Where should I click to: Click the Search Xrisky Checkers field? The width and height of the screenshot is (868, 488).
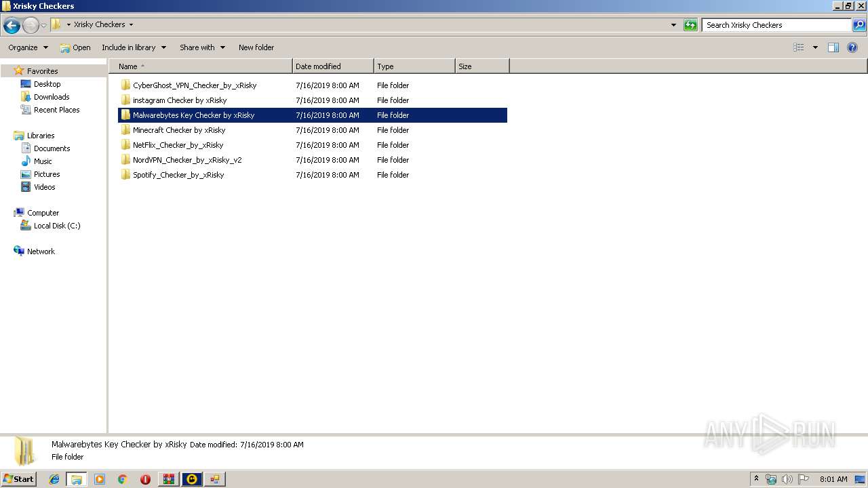point(776,25)
